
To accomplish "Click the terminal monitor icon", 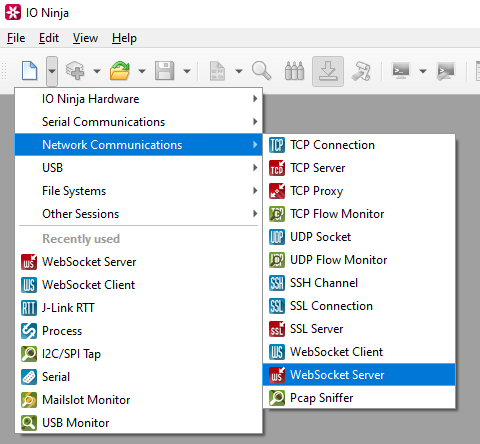I will pyautogui.click(x=401, y=71).
